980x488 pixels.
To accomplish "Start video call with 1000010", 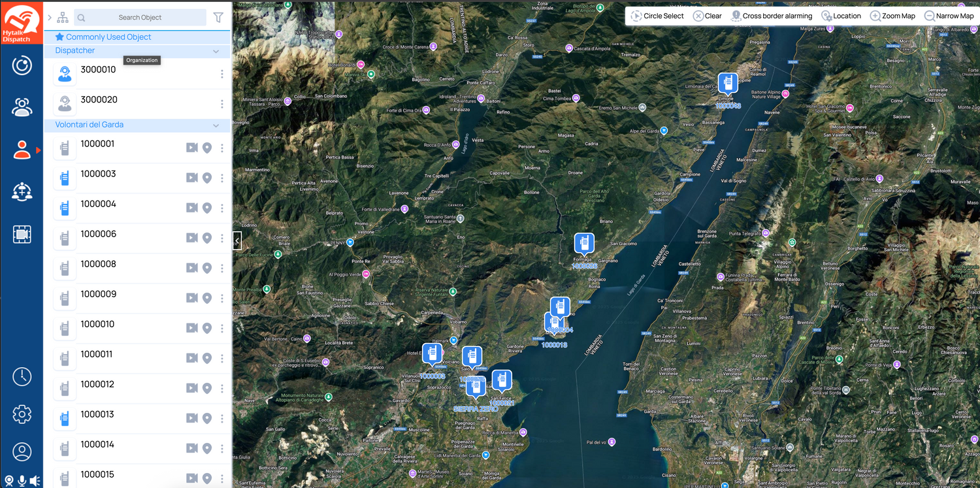I will 191,328.
